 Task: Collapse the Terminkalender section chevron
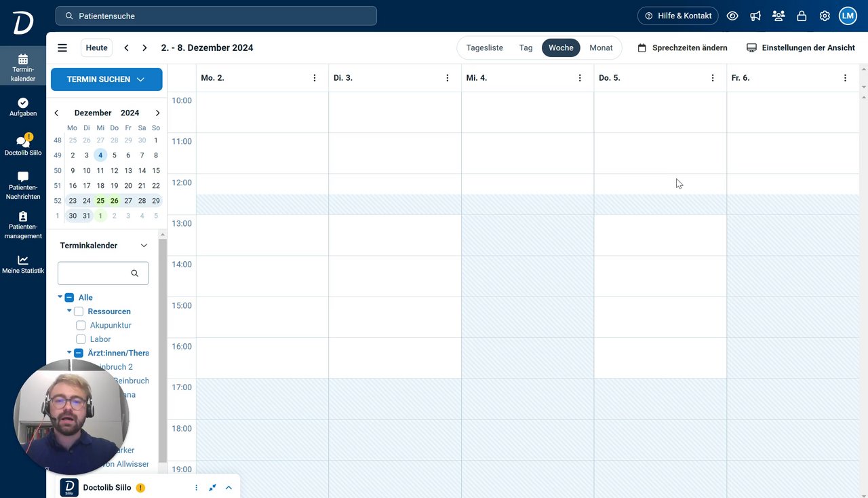pyautogui.click(x=144, y=246)
